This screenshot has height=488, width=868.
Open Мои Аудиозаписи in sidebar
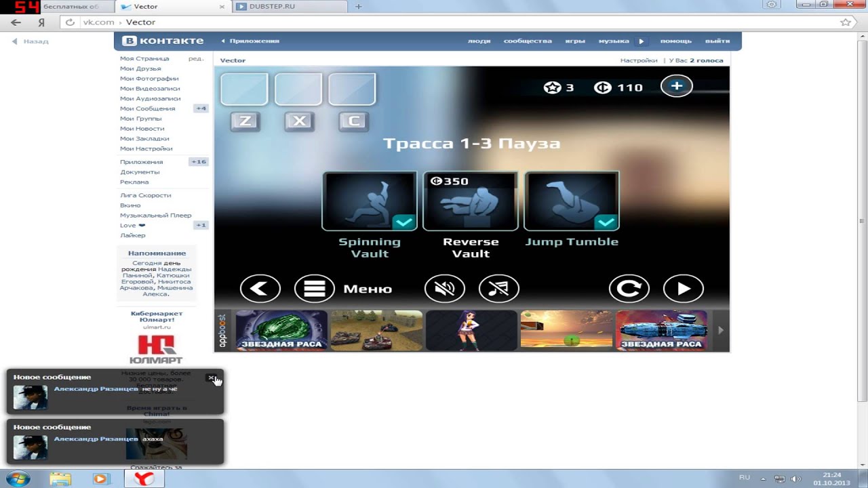pos(150,98)
